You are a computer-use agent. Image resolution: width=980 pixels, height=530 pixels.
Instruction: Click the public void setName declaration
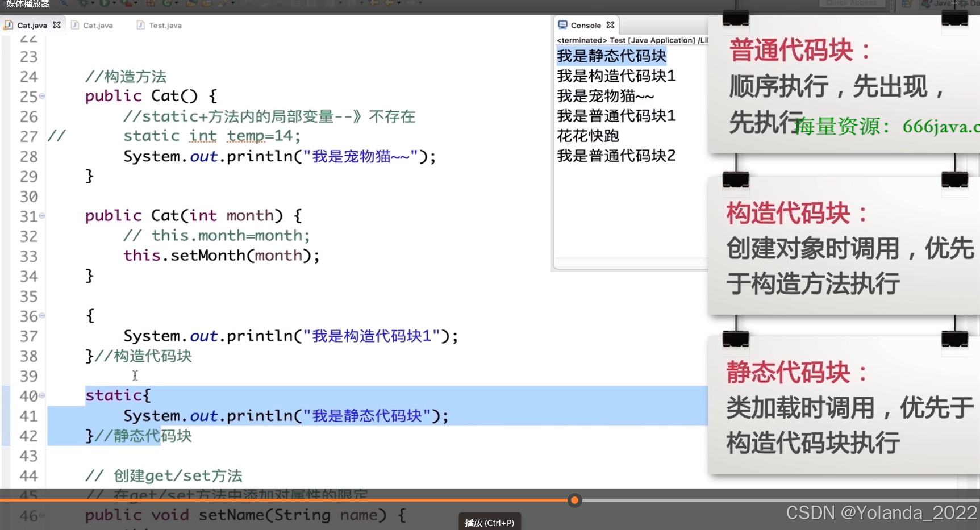click(245, 515)
